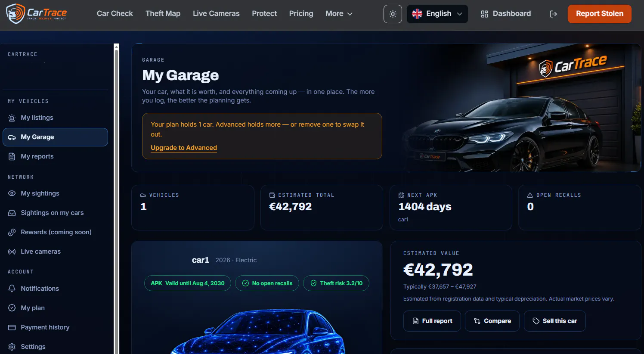Click the Sell this car button
The image size is (644, 354).
pos(554,321)
